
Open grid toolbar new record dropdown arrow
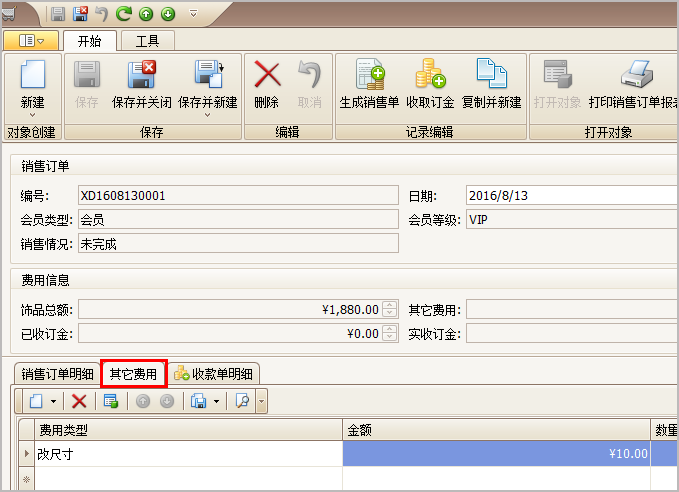(53, 401)
